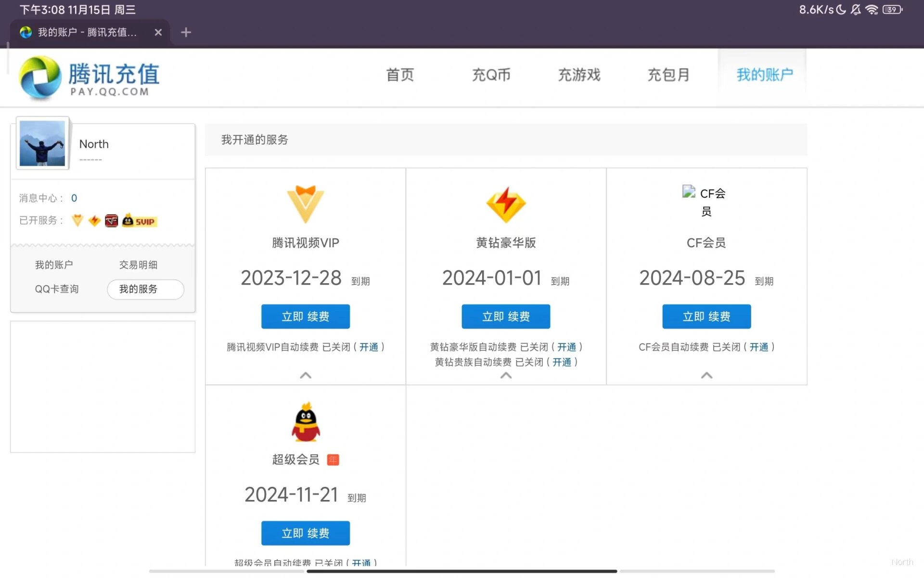Tap the WiFi status icon
This screenshot has width=924, height=578.
(x=872, y=10)
